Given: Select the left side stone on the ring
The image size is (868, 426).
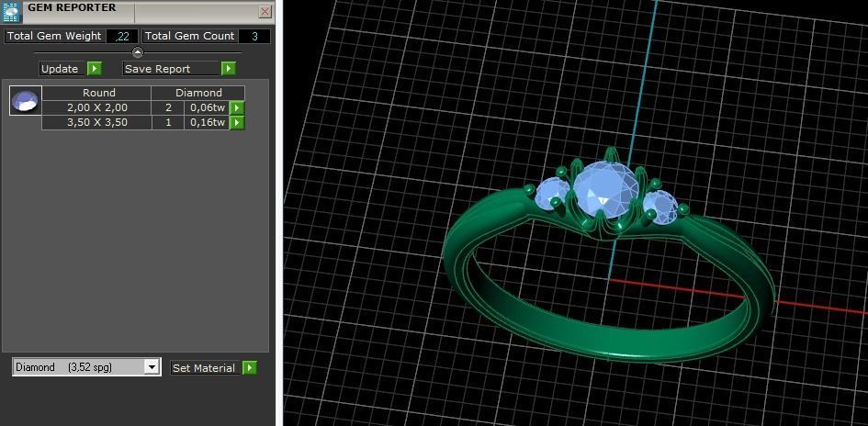Looking at the screenshot, I should (x=552, y=195).
